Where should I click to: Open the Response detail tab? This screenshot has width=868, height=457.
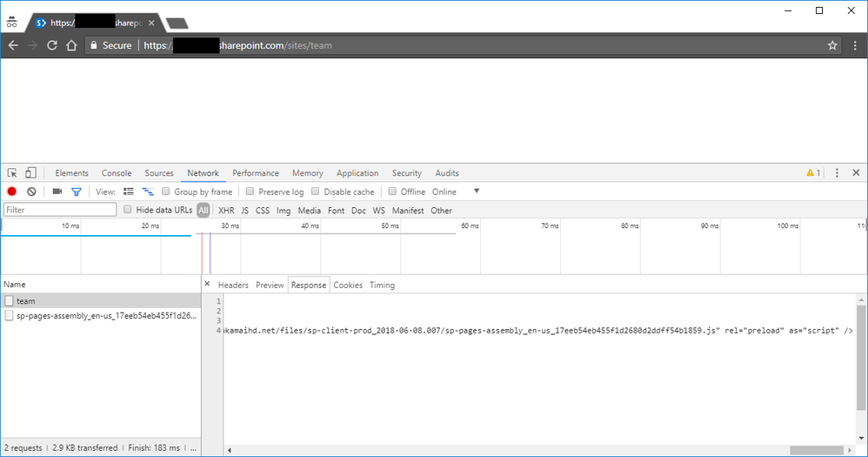point(309,285)
